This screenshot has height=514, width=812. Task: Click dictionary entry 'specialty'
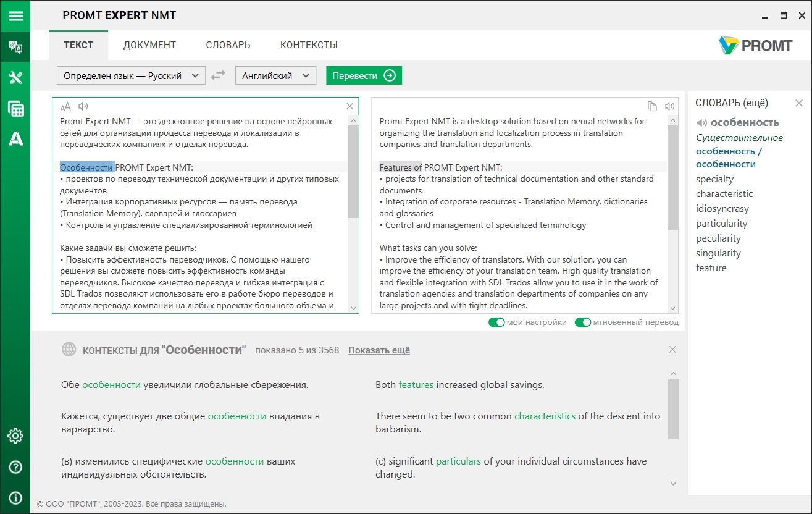pos(714,179)
